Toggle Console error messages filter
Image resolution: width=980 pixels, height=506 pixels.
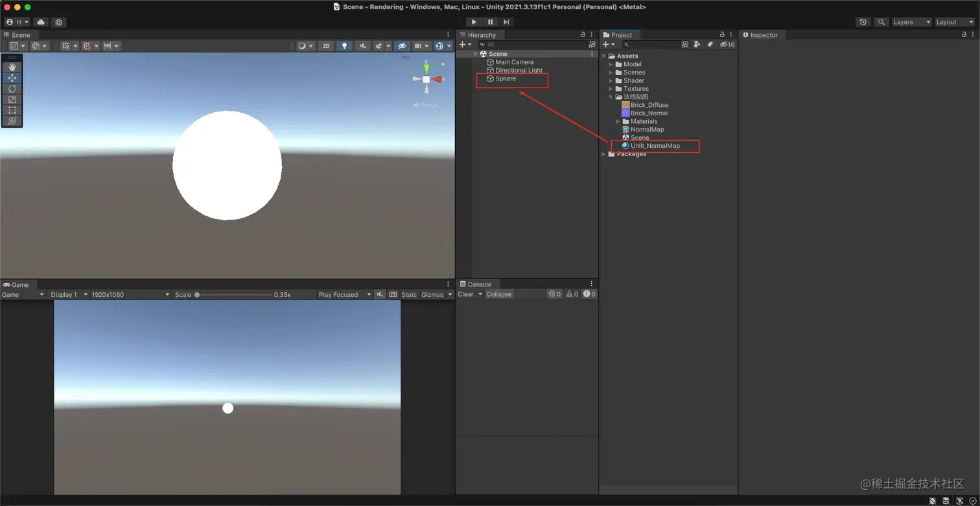pos(589,294)
